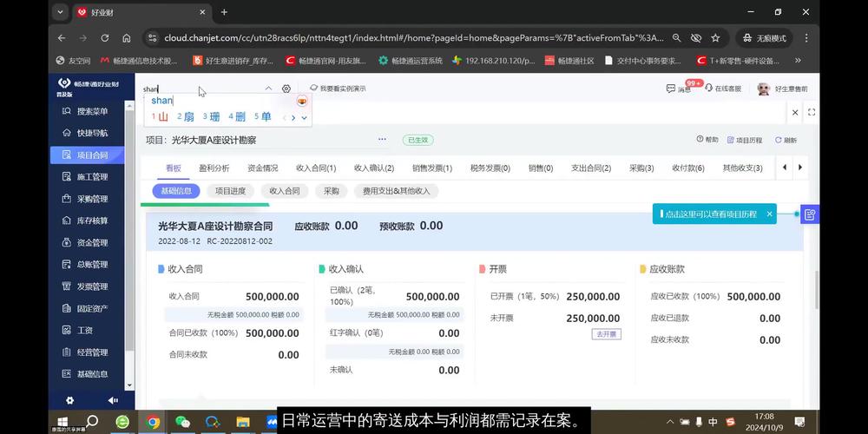The image size is (868, 434).
Task: Collapse the search dropdown chevron
Action: coord(268,89)
